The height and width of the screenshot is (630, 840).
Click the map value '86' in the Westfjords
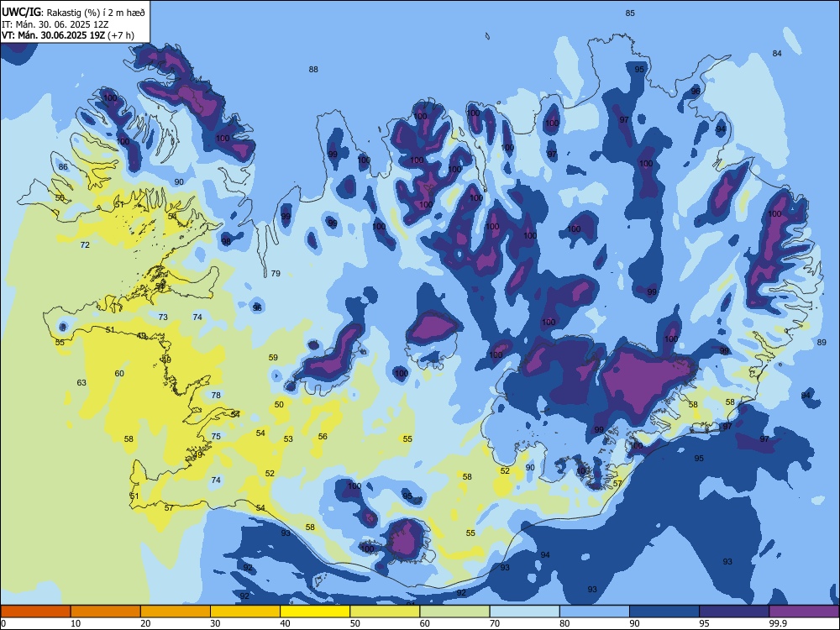pyautogui.click(x=63, y=166)
